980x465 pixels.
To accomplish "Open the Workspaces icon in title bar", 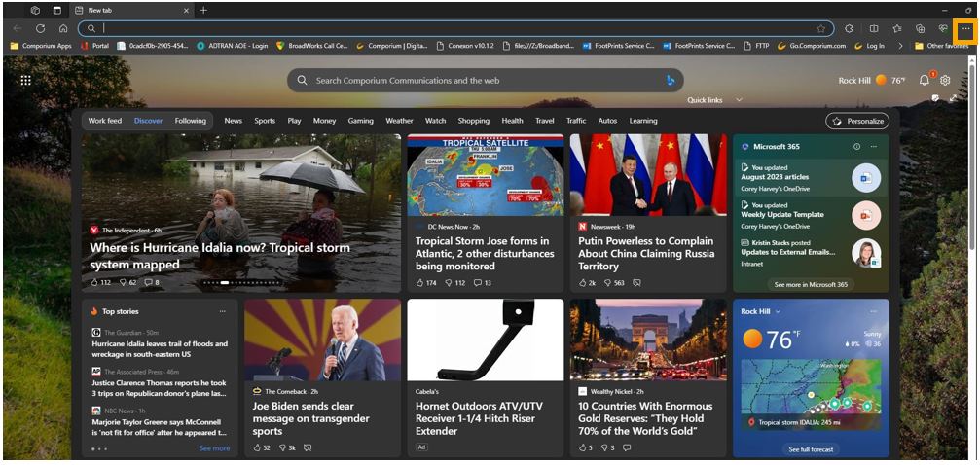I will point(36,11).
